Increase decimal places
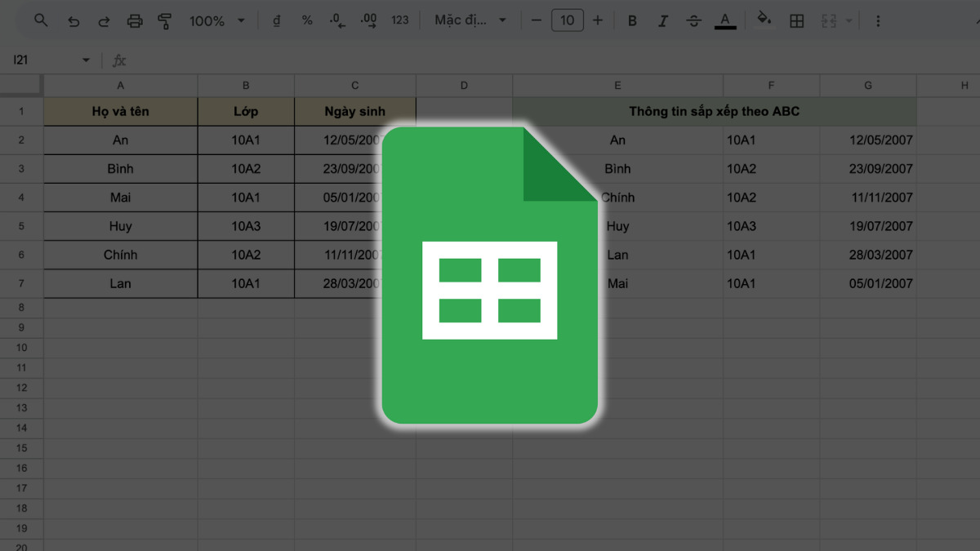This screenshot has height=551, width=980. point(367,20)
